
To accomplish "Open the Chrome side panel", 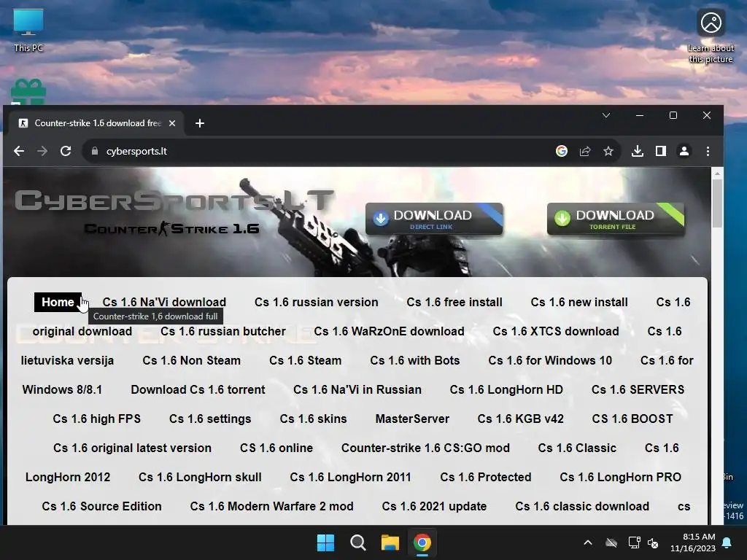I will [x=661, y=151].
